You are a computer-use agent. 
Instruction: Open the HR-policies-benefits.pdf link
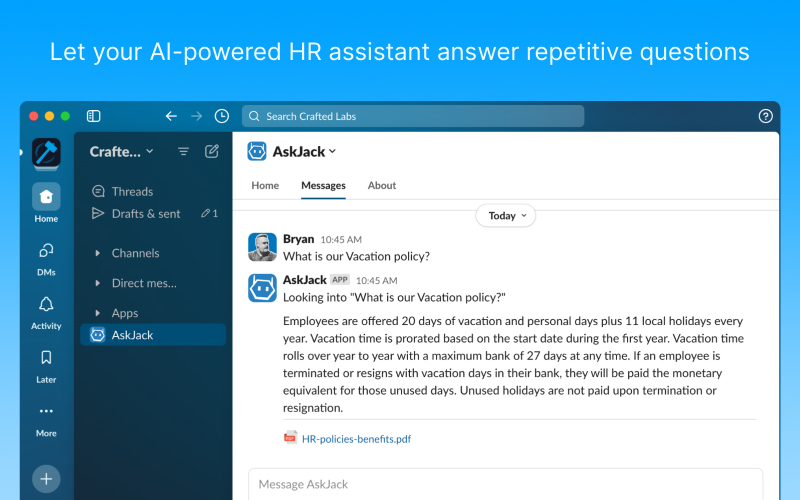pos(356,439)
